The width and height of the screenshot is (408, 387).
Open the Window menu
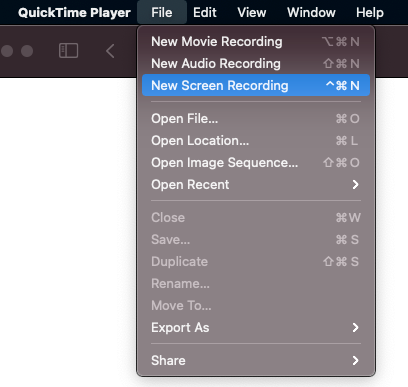pyautogui.click(x=311, y=13)
